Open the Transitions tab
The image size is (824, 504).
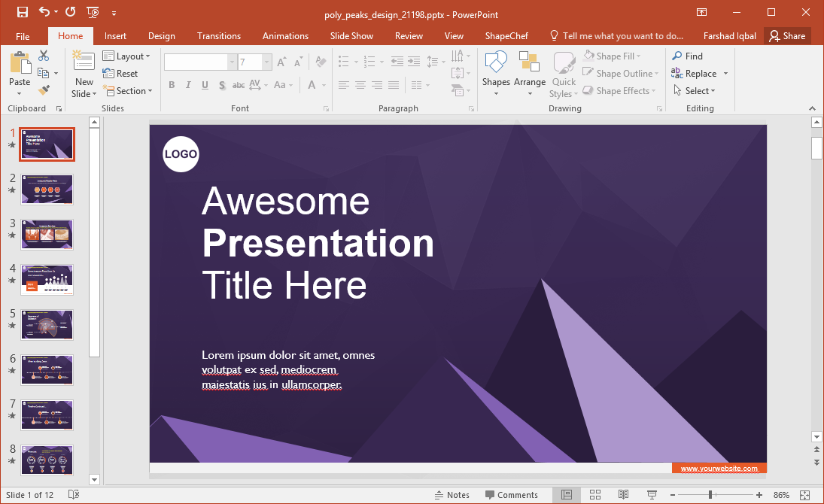point(219,36)
